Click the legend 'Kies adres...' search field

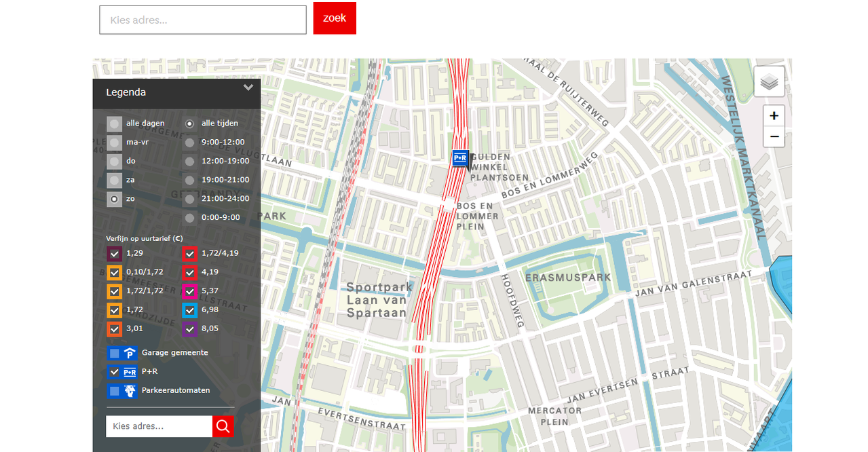159,426
